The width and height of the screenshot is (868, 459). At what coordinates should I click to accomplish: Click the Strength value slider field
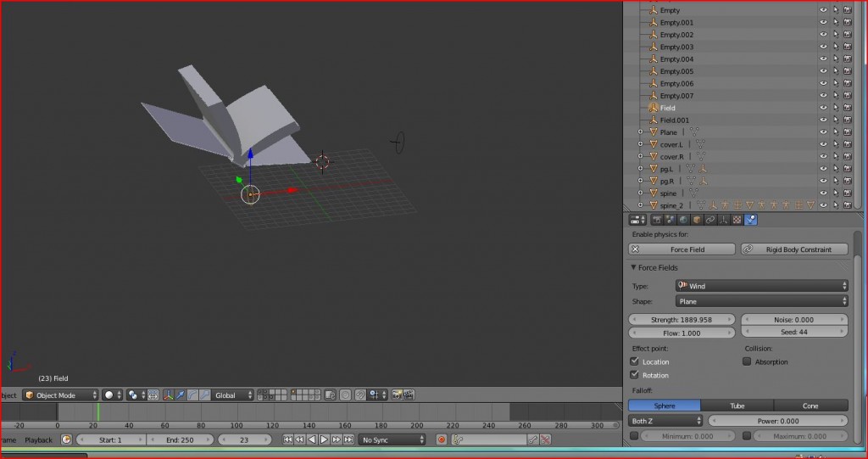point(682,320)
